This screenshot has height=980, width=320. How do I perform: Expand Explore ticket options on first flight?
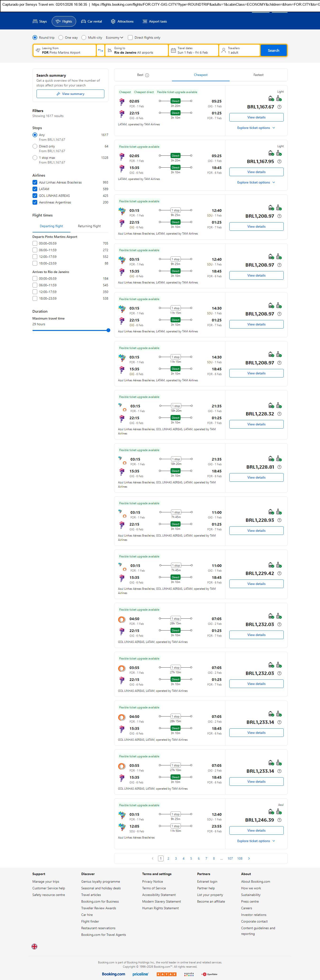coord(256,128)
